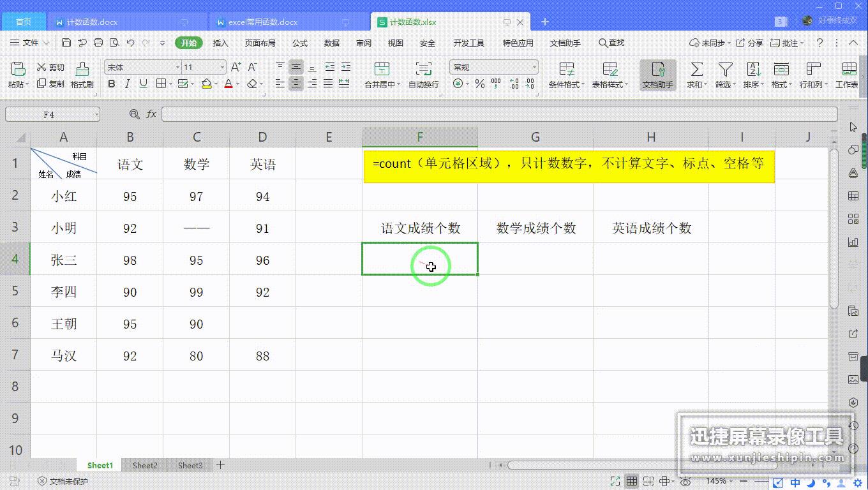Viewport: 868px width, 490px height.
Task: Click the 求和 sigma icon
Action: pyautogui.click(x=697, y=69)
